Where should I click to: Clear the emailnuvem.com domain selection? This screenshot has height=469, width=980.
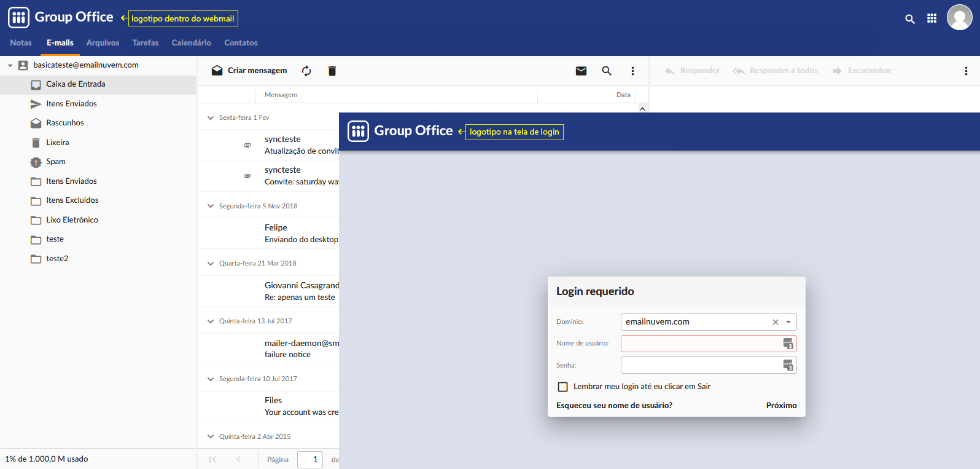point(776,322)
